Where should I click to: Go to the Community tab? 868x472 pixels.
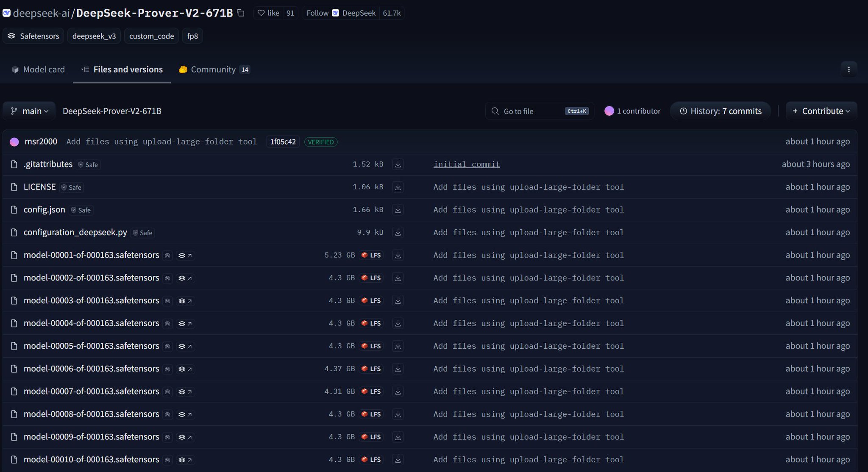[x=214, y=69]
